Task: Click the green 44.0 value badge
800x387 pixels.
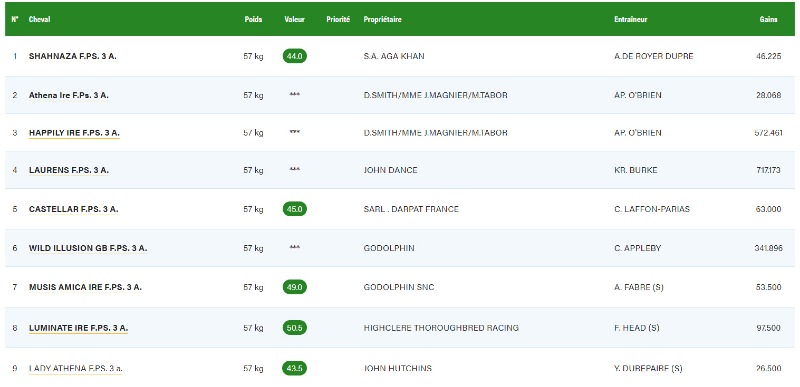Action: 294,56
